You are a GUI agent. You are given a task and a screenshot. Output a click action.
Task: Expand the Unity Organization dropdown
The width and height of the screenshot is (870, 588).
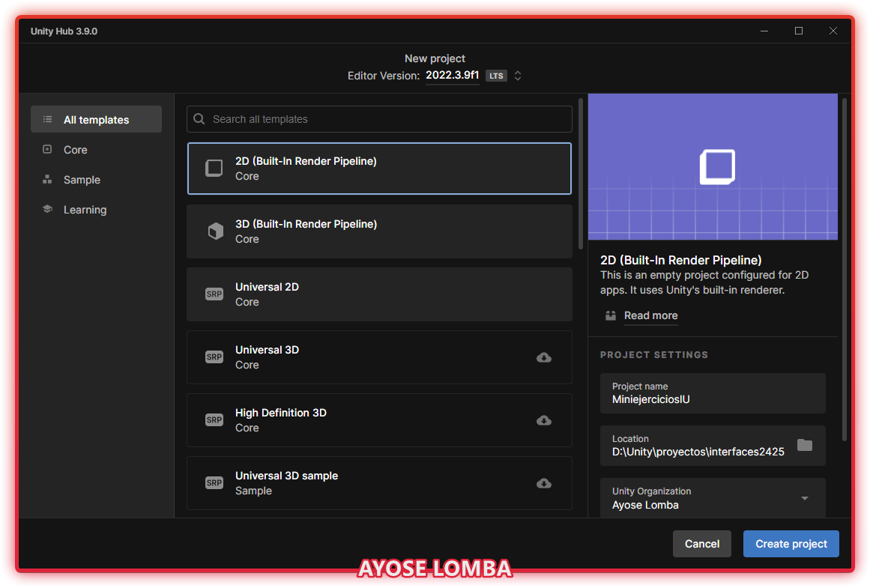pyautogui.click(x=804, y=498)
